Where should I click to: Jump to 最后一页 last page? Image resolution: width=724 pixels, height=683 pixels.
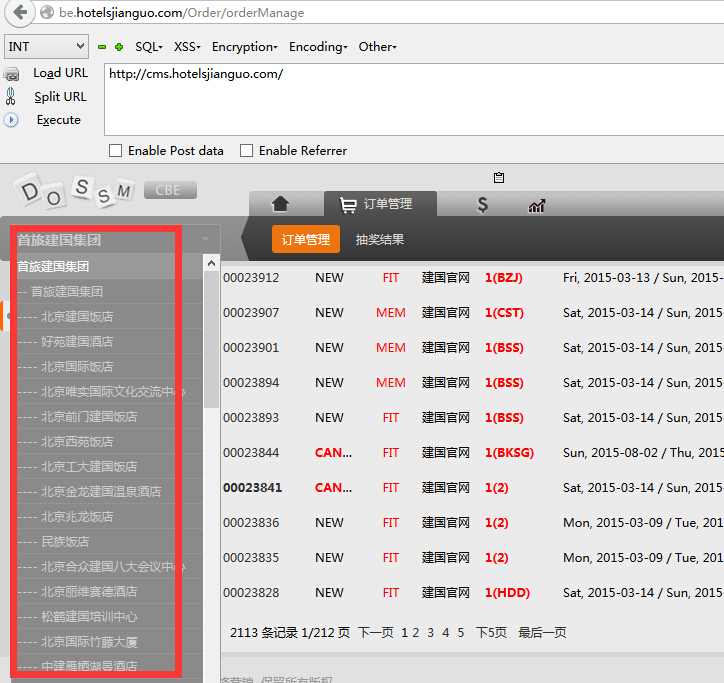(542, 632)
